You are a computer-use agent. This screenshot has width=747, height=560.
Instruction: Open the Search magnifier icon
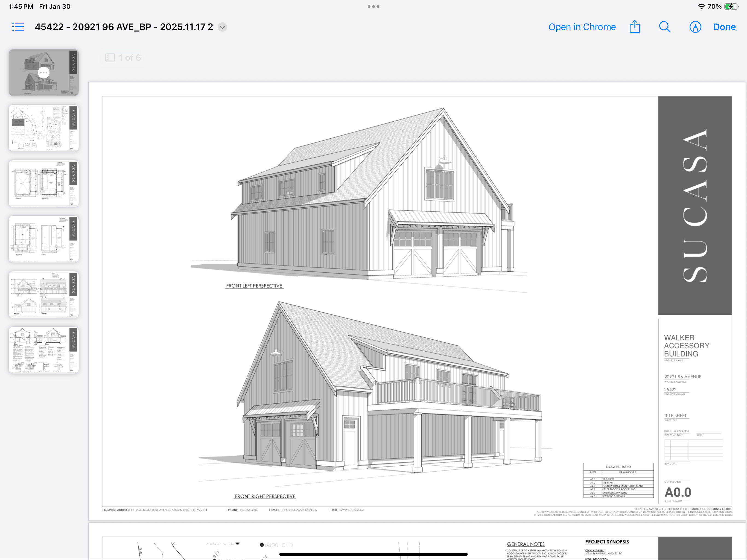(x=664, y=27)
